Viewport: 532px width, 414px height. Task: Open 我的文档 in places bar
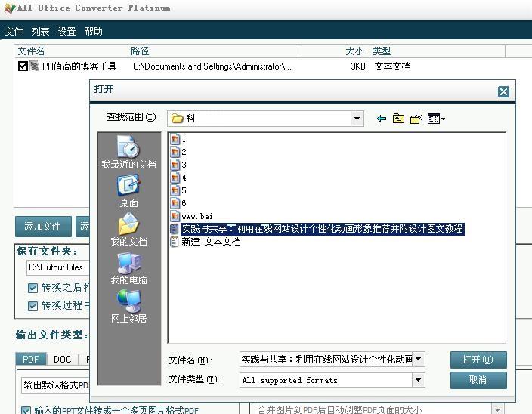tap(128, 229)
